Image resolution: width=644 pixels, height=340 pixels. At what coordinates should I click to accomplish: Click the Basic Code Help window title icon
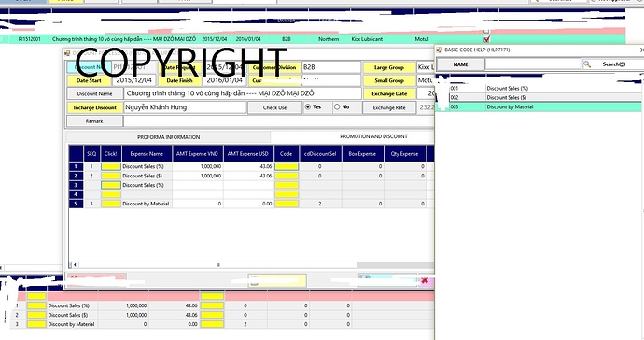(x=439, y=50)
